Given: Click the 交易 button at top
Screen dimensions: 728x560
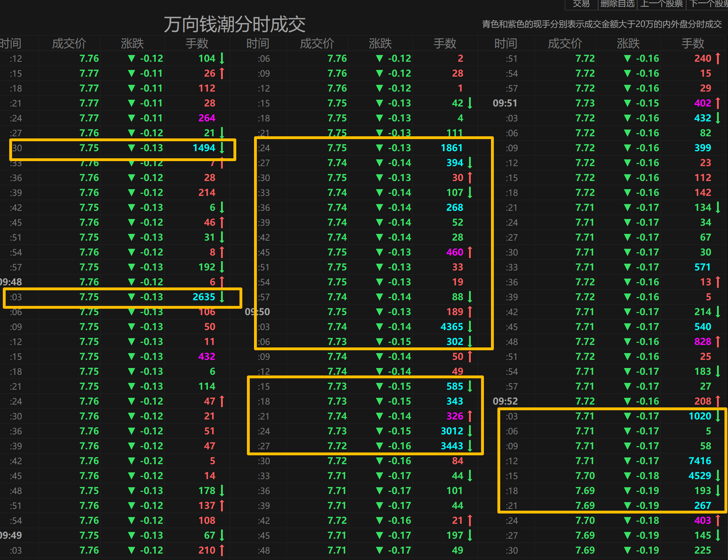Looking at the screenshot, I should point(581,4).
